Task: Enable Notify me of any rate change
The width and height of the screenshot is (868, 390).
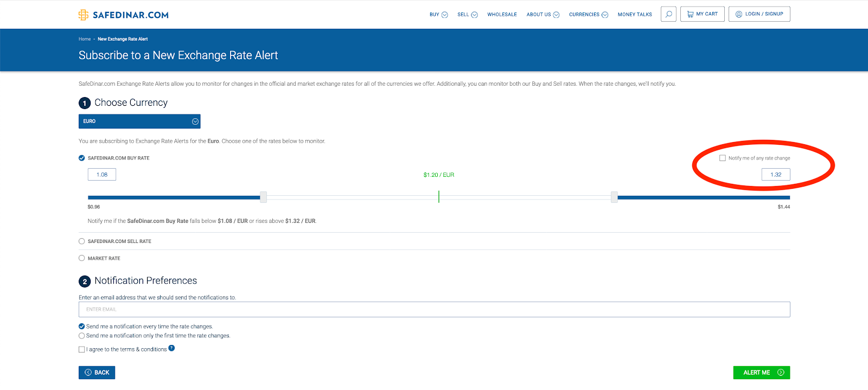Action: 723,158
